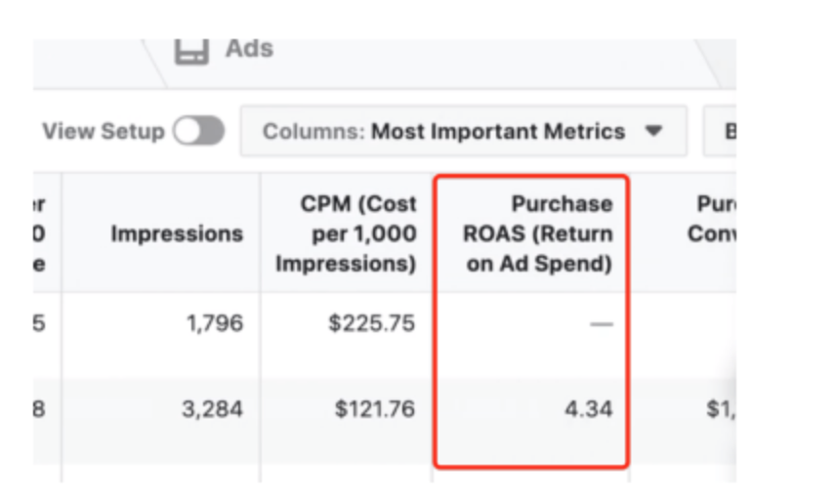
Task: Click the 1,796 impressions cell
Action: (215, 323)
